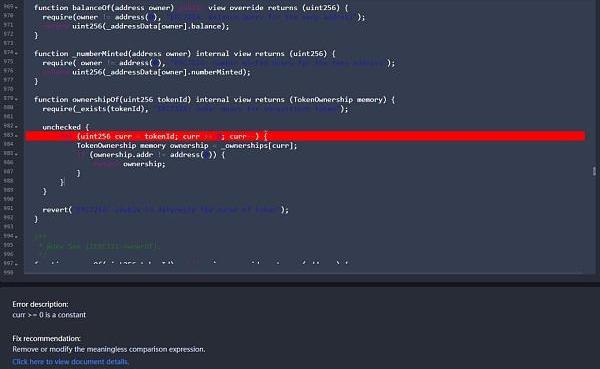Collapse the green comment block fold arrow
This screenshot has height=369, width=600.
point(16,237)
